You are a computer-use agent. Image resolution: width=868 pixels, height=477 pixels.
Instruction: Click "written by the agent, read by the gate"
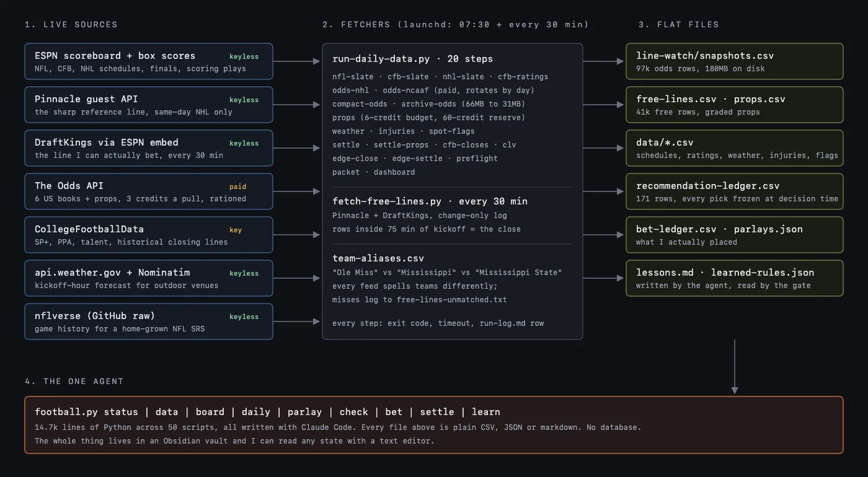pos(723,286)
